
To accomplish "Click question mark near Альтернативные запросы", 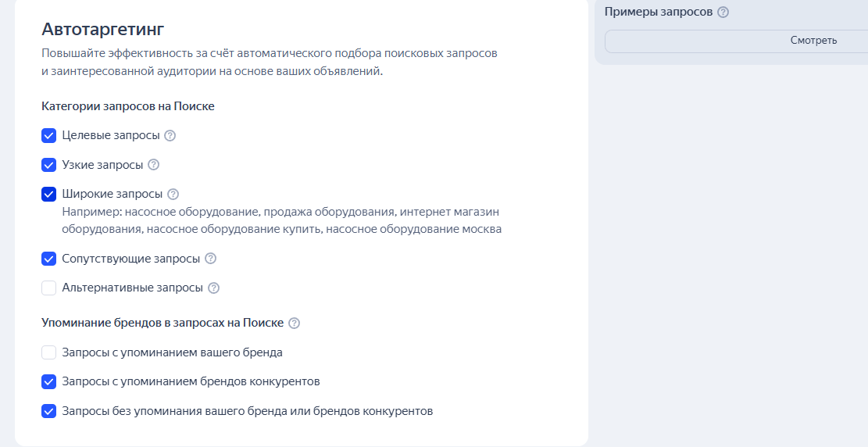I will point(213,288).
